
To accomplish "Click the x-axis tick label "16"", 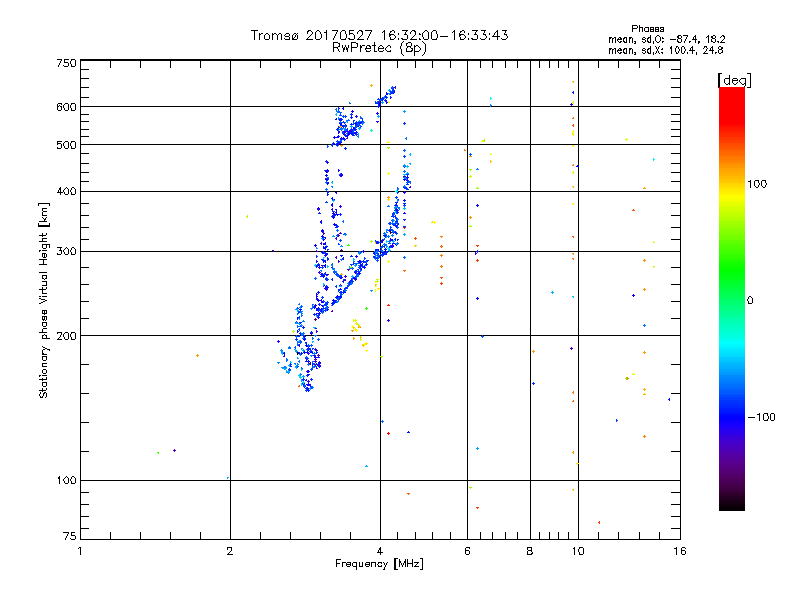I will pyautogui.click(x=680, y=551).
